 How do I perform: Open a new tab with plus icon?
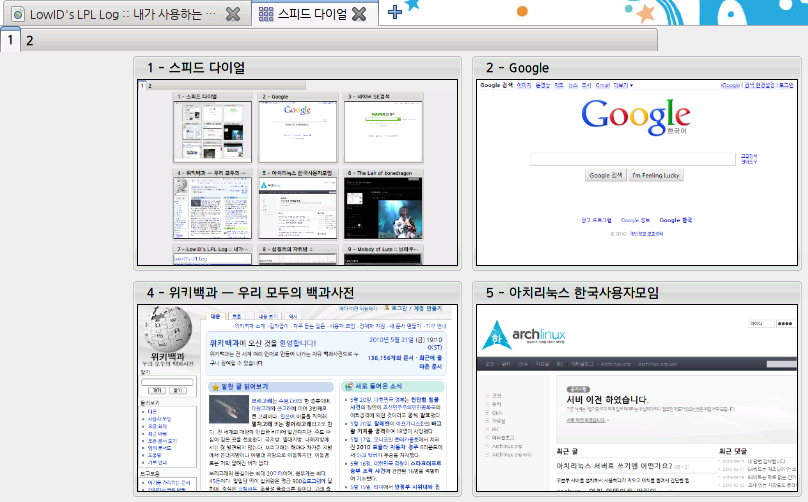click(395, 12)
